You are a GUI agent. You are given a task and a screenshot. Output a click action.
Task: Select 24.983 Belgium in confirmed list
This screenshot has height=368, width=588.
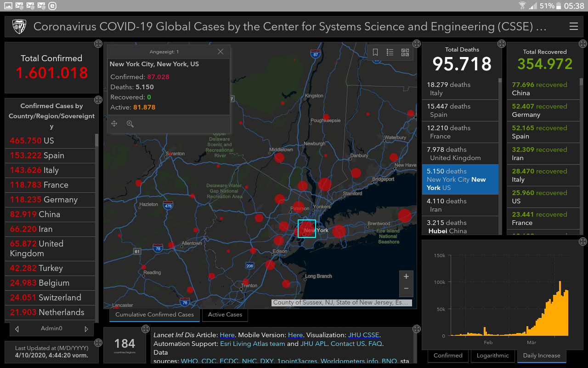pos(50,283)
